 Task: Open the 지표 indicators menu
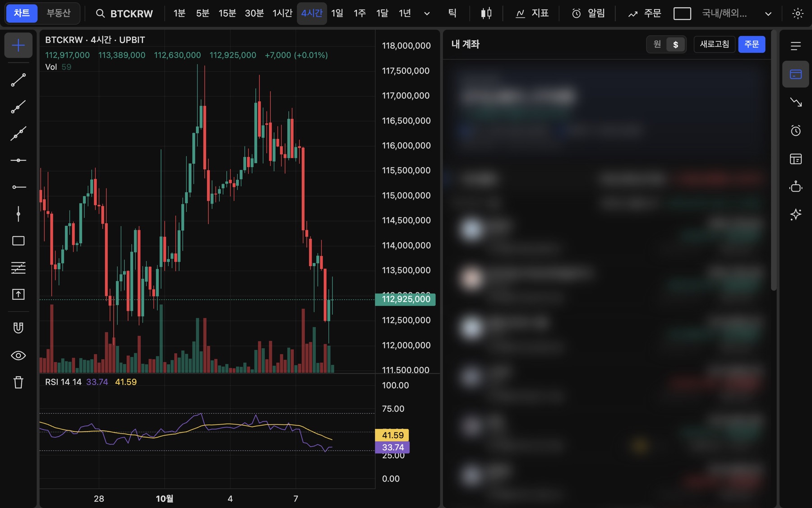pyautogui.click(x=532, y=14)
